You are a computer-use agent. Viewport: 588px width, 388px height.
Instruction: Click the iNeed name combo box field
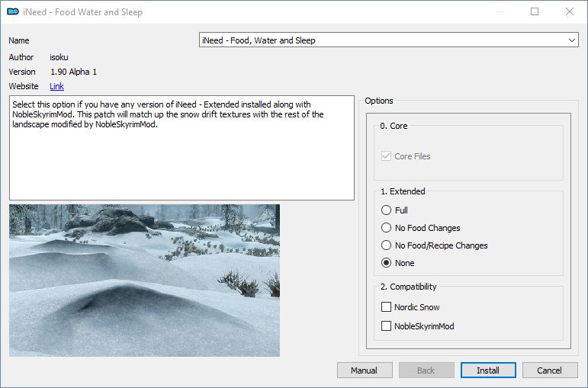pyautogui.click(x=389, y=40)
